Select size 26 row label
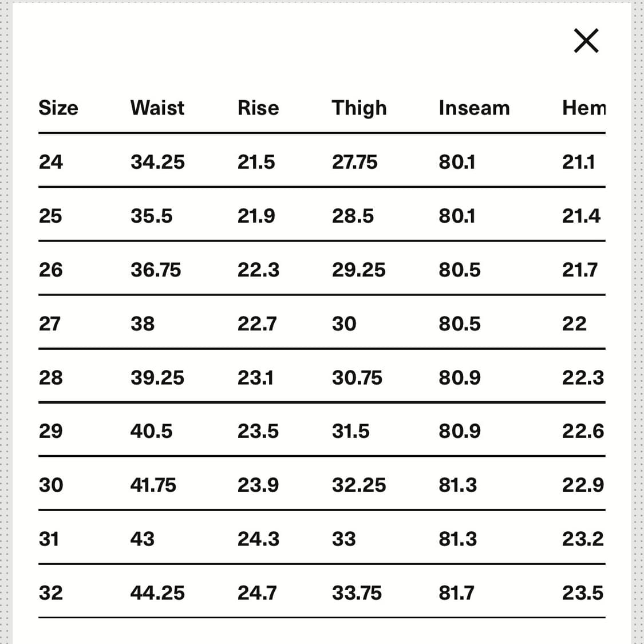 tap(50, 270)
